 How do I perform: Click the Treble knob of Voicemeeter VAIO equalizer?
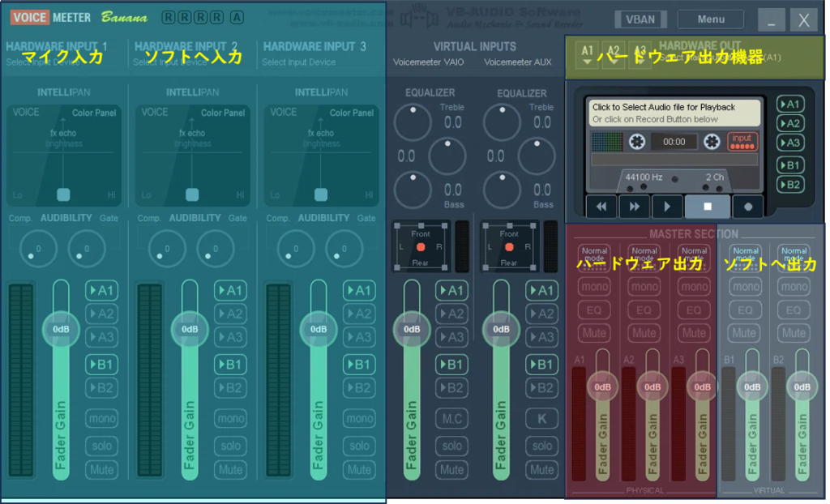413,122
